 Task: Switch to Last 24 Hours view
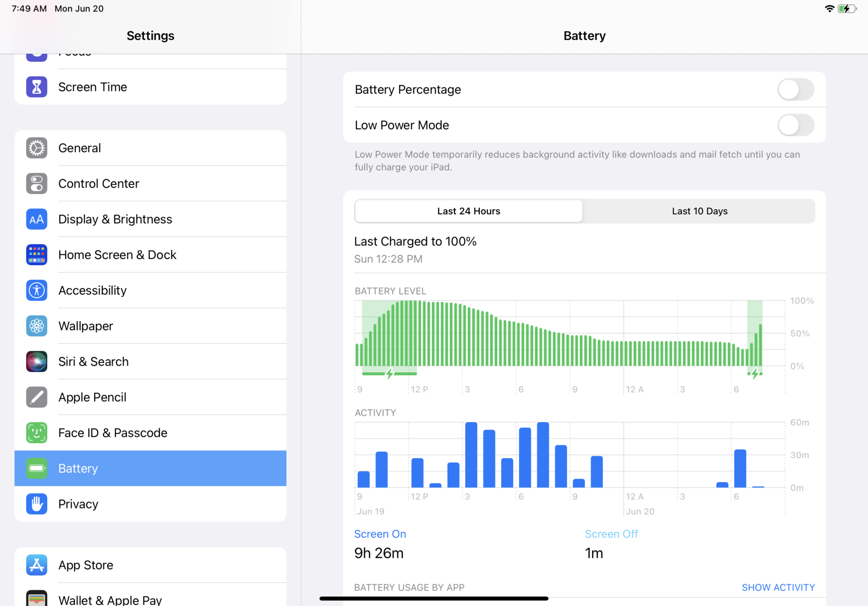pyautogui.click(x=469, y=211)
